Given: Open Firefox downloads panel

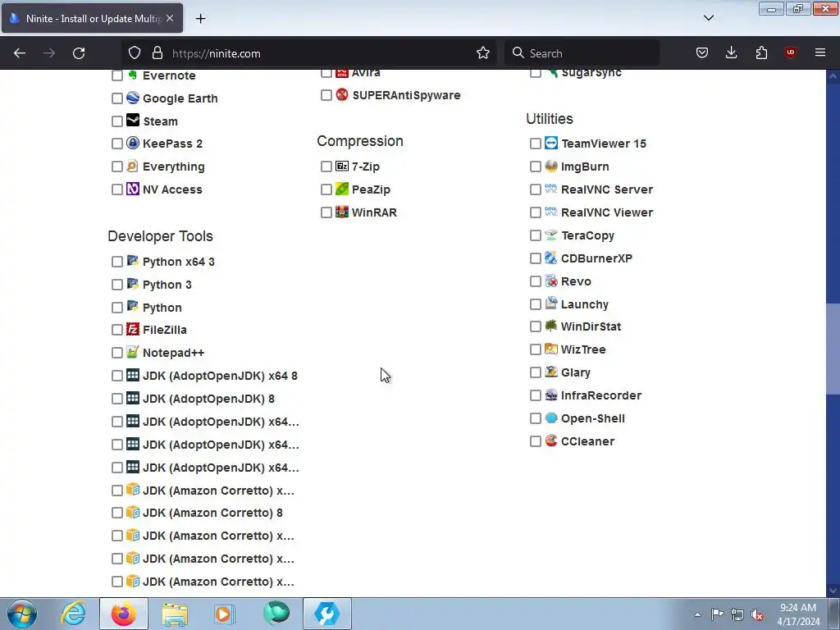Looking at the screenshot, I should pyautogui.click(x=731, y=52).
